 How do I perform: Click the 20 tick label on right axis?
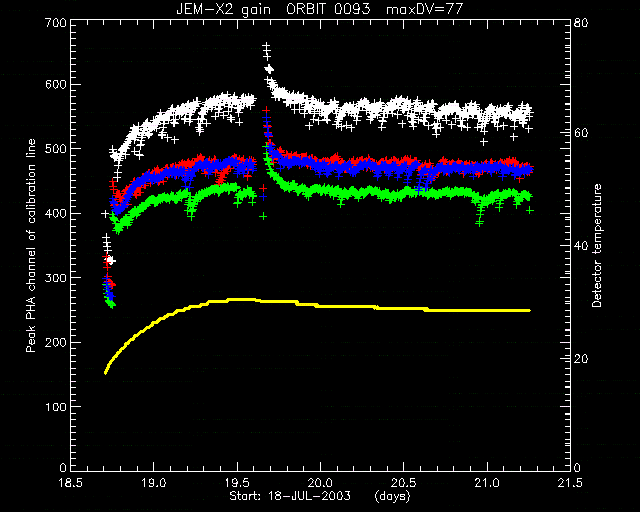point(581,359)
